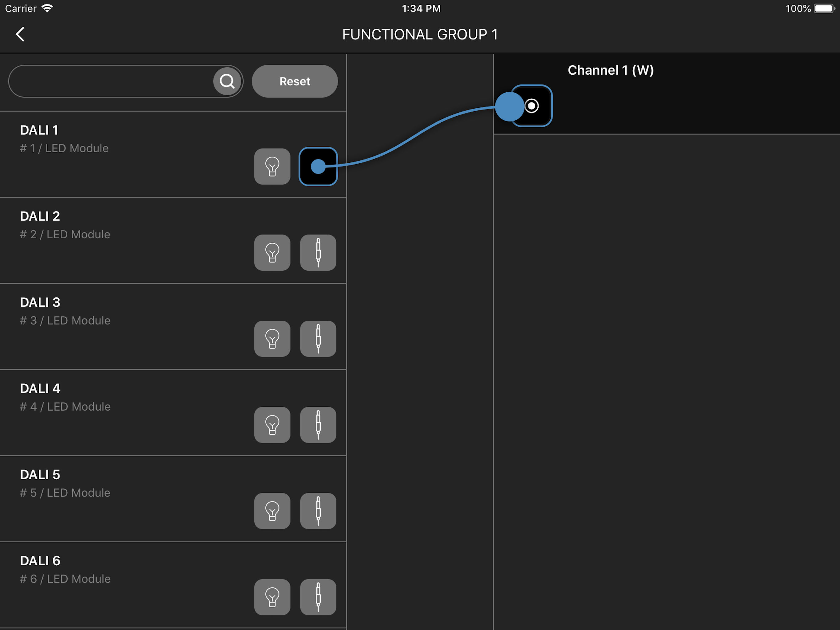Viewport: 840px width, 630px height.
Task: Select the Channel 1 (W) header label
Action: click(611, 70)
